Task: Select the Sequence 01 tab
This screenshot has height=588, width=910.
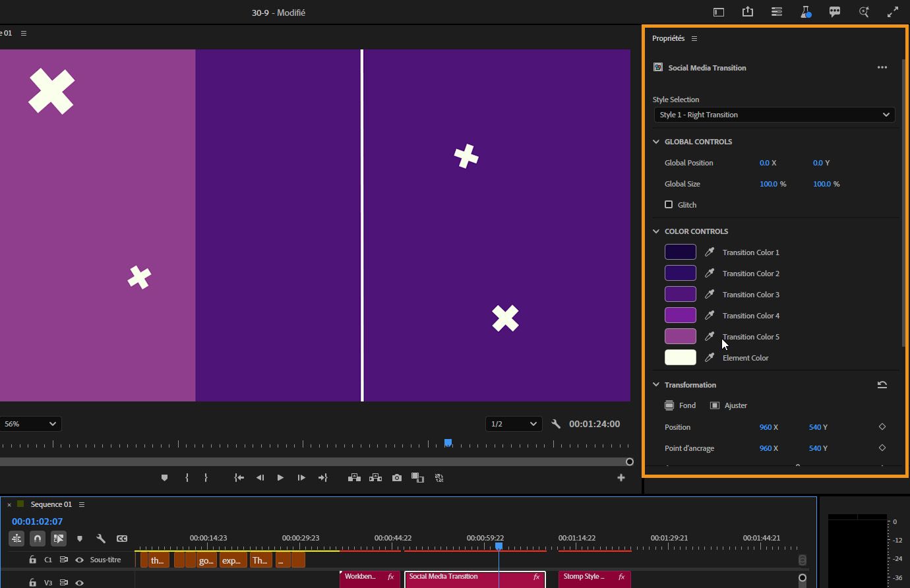Action: click(51, 504)
